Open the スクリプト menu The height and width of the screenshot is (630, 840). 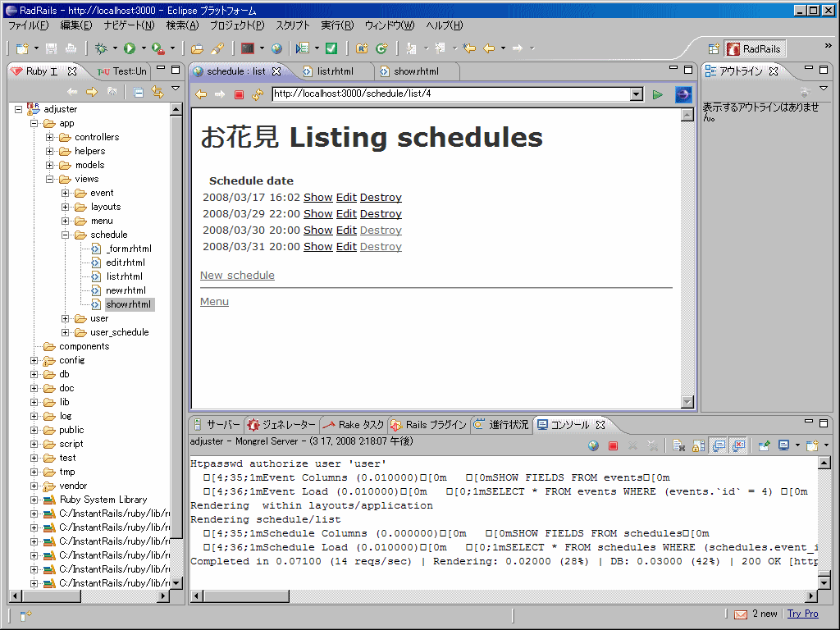click(x=291, y=25)
